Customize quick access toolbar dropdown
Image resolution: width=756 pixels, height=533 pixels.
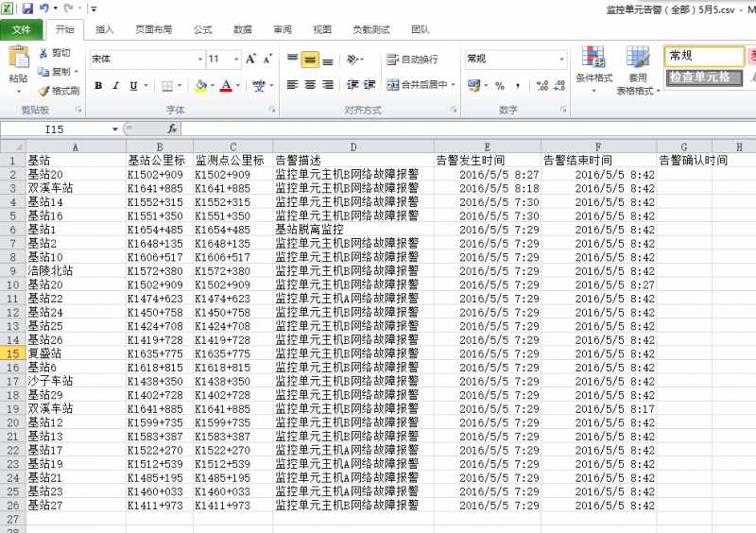[94, 9]
